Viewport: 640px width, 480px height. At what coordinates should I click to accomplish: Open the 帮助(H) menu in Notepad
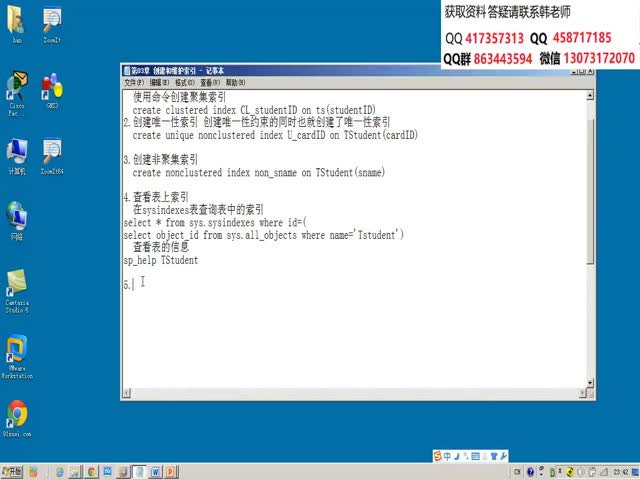pyautogui.click(x=236, y=83)
